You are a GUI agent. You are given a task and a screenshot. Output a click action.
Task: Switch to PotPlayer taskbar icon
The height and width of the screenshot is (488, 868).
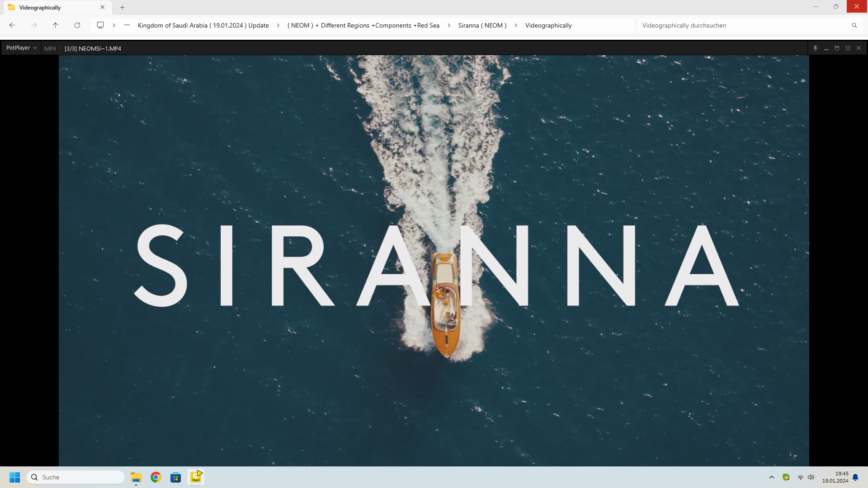pyautogui.click(x=196, y=477)
